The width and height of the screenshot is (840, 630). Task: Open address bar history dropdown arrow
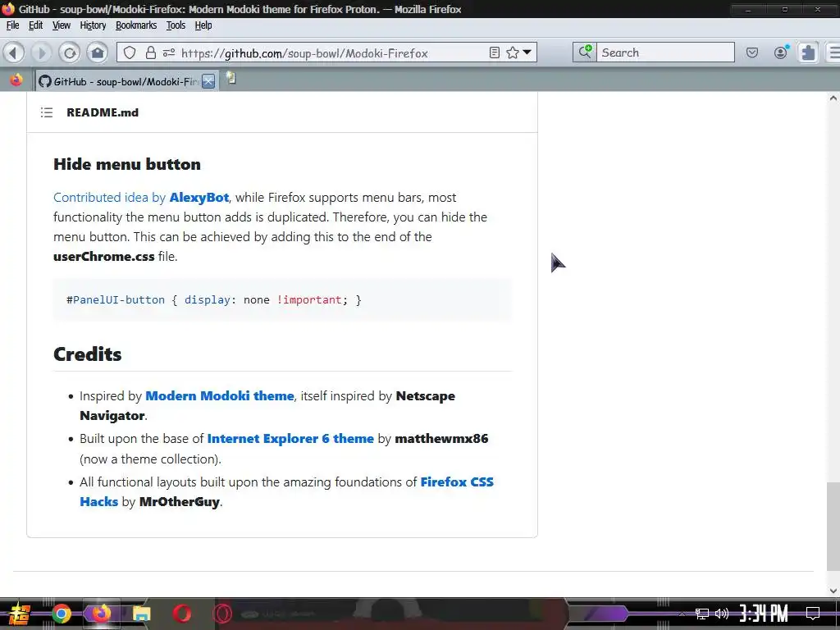(527, 52)
